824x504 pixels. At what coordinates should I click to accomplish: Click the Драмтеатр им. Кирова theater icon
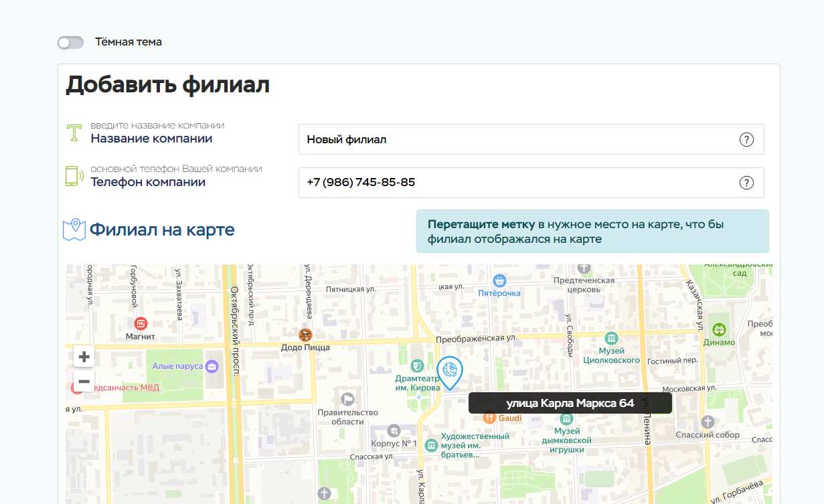pos(417,365)
